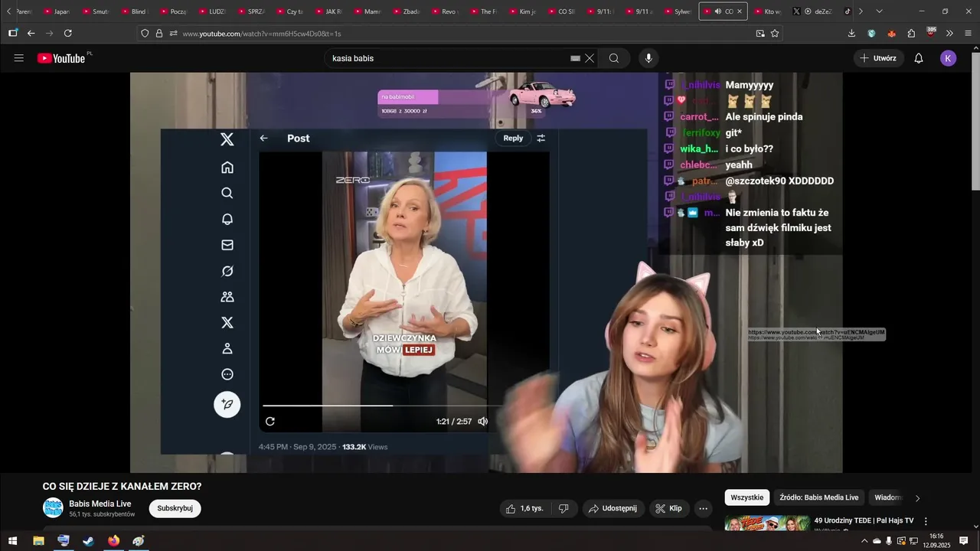Viewport: 980px width, 551px height.
Task: Open File Explorer from the taskbar
Action: click(38, 541)
